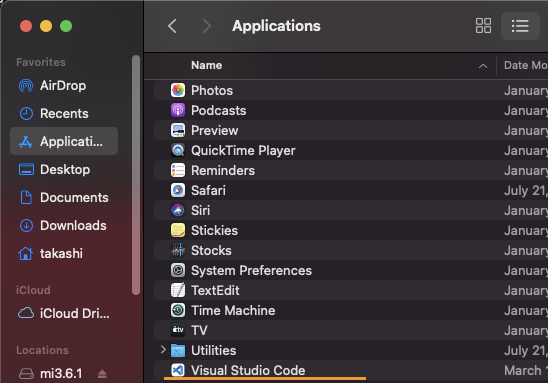Select the Podcasts row name
548x383 pixels.
(218, 110)
